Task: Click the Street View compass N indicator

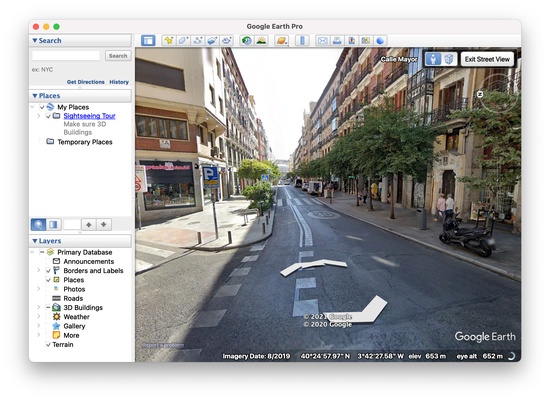Action: pyautogui.click(x=480, y=94)
